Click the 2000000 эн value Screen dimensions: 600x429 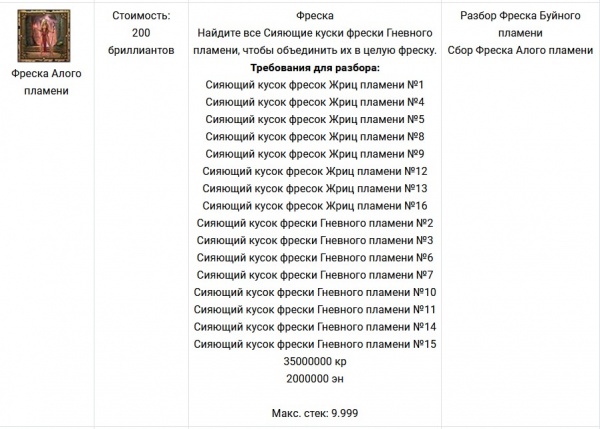coord(315,379)
